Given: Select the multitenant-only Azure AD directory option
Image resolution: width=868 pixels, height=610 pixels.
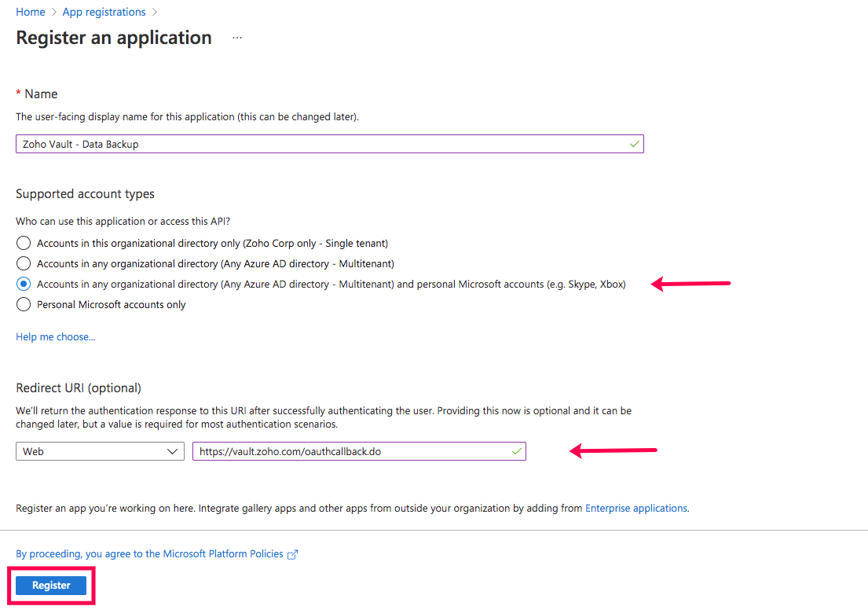Looking at the screenshot, I should coord(24,263).
